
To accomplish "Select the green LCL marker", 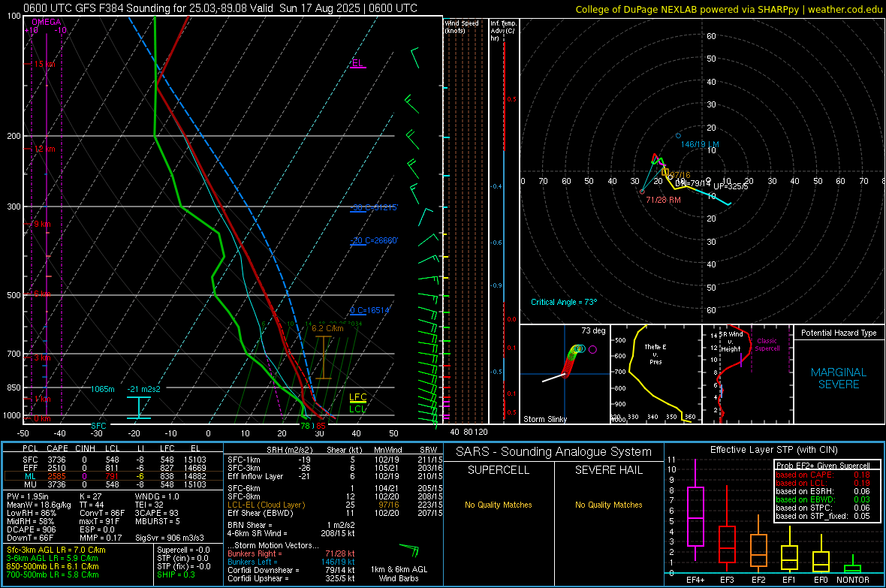I will [x=357, y=409].
